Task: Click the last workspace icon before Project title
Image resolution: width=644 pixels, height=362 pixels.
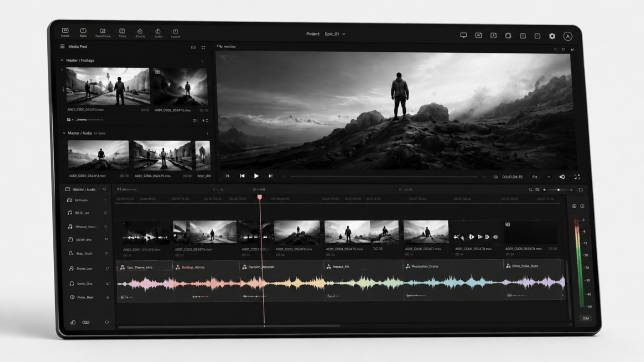Action: pyautogui.click(x=175, y=33)
